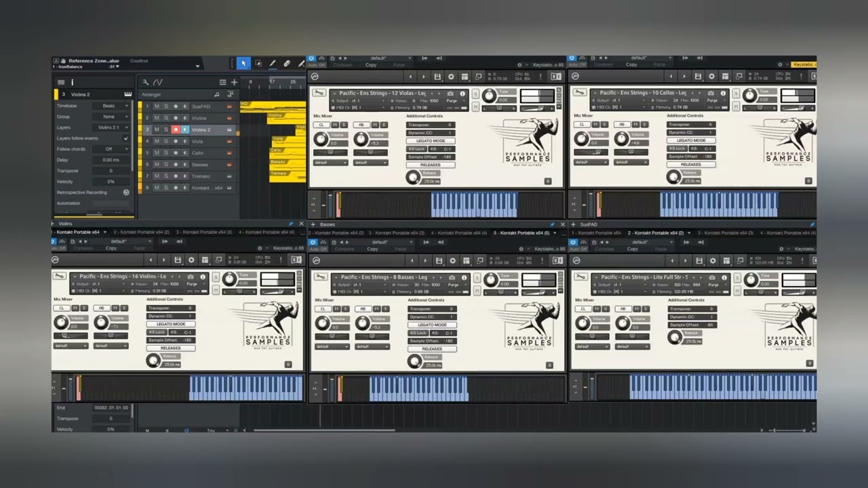Select the Arrow tool in the toolbar
Viewport: 868px width, 488px height.
pyautogui.click(x=243, y=64)
